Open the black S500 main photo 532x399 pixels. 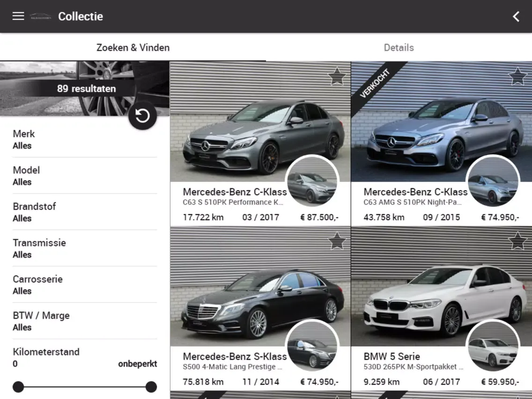tap(260, 286)
